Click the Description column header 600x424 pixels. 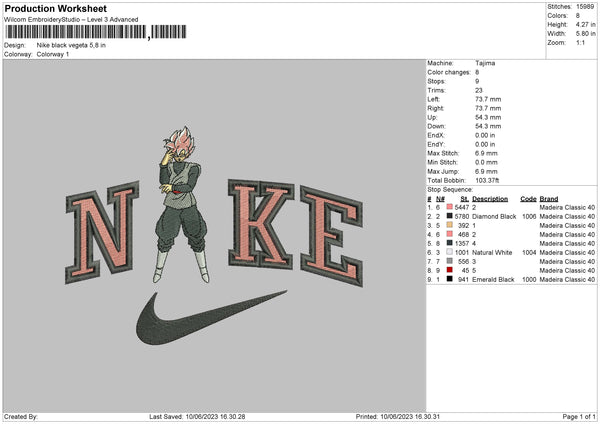click(490, 199)
